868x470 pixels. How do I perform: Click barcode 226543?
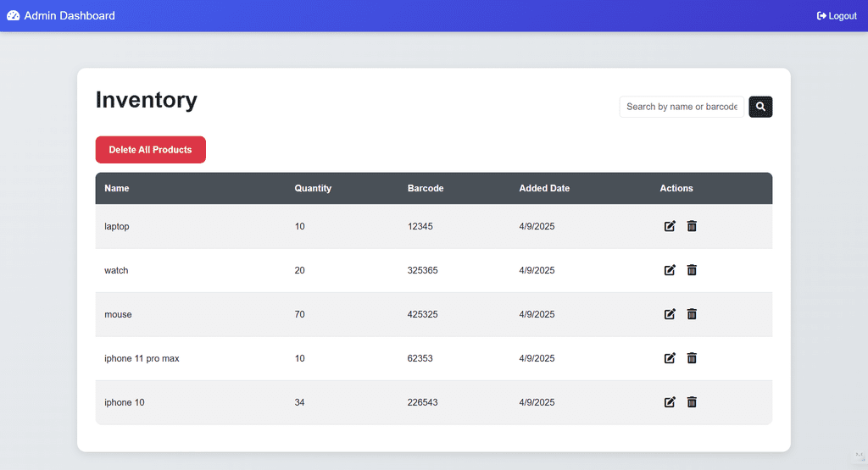(422, 402)
